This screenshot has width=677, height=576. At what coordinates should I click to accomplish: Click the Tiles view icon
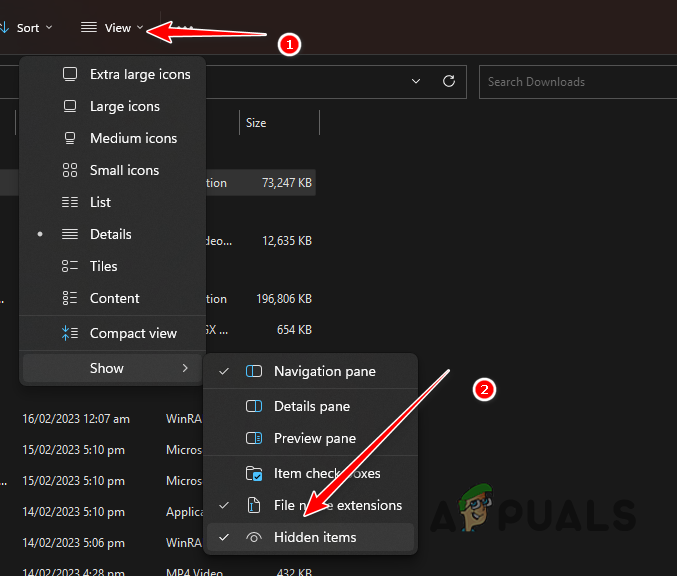(x=70, y=266)
